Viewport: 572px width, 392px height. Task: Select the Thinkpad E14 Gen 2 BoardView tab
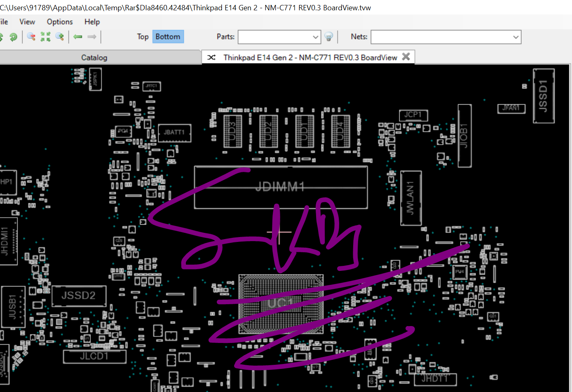pos(308,57)
